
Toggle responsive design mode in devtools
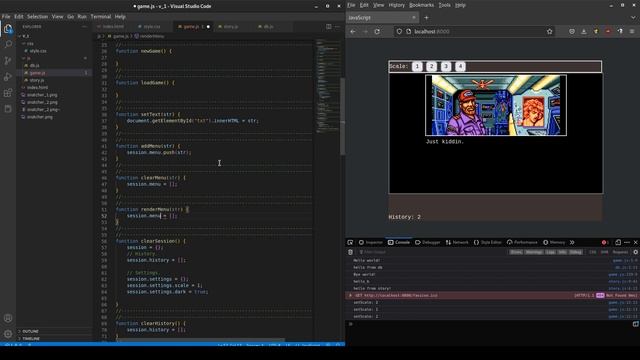click(x=618, y=242)
